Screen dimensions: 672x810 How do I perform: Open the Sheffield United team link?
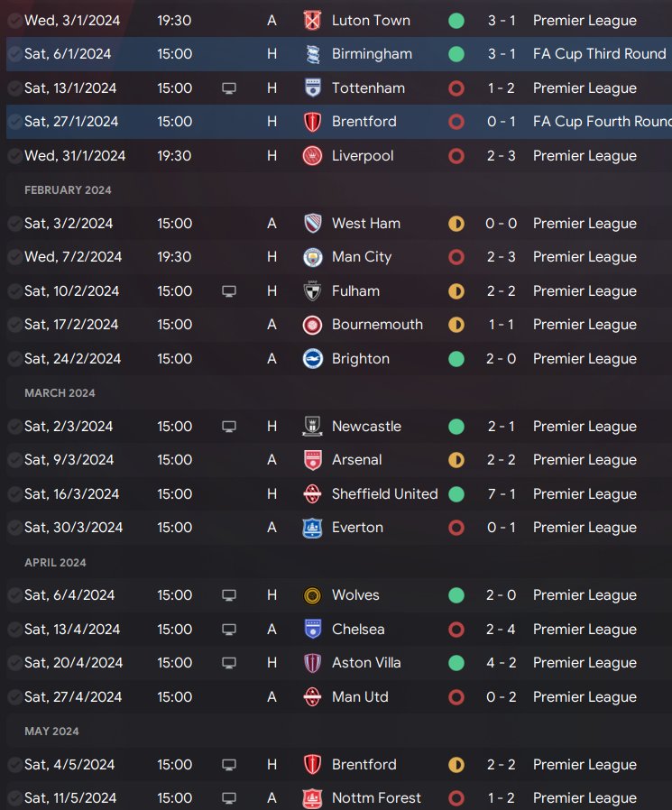tap(384, 494)
